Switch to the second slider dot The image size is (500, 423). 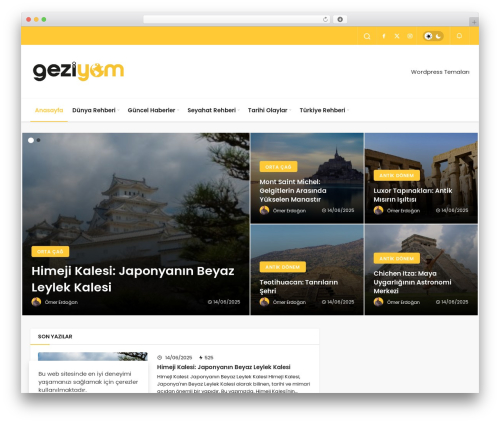click(39, 140)
